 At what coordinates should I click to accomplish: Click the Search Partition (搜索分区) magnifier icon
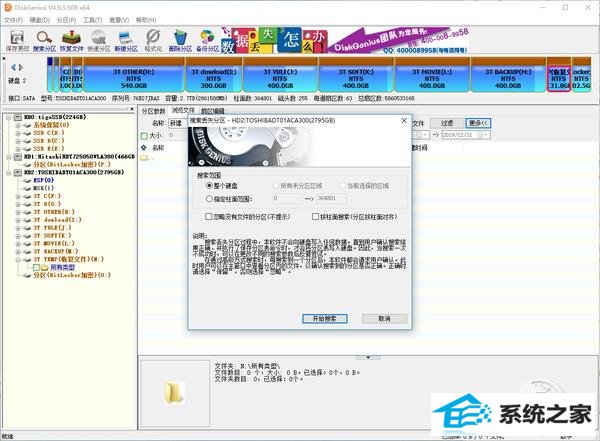(x=44, y=41)
